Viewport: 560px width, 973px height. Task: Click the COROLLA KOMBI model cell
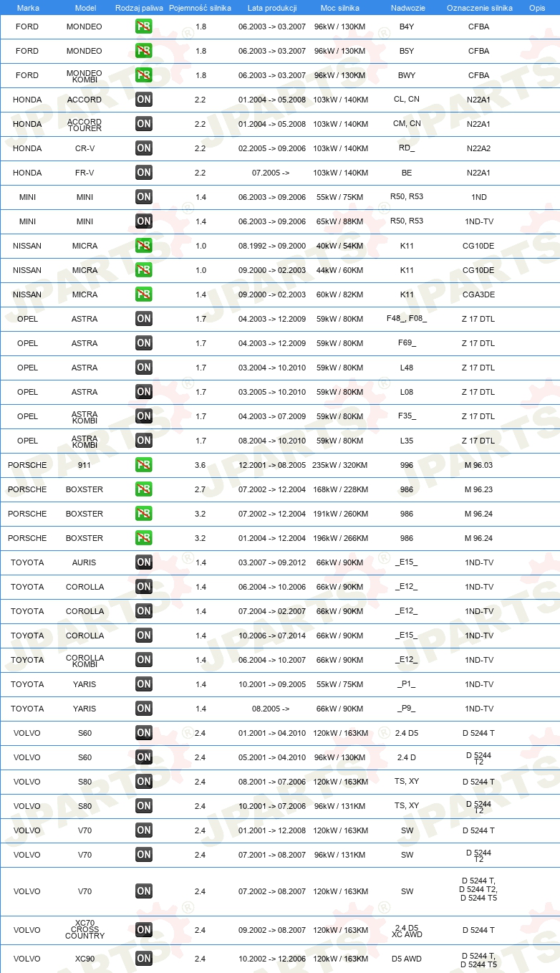tap(85, 660)
